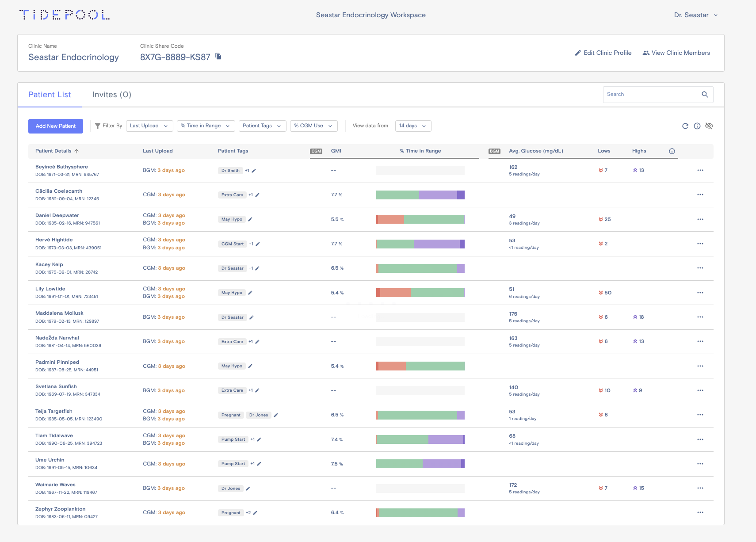Viewport: 756px width, 542px height.
Task: Open the 14 days view data dropdown
Action: (412, 126)
